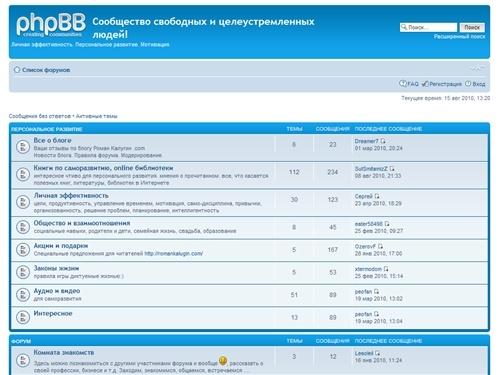The width and height of the screenshot is (500, 375).
Task: Click forum icon for Комната знакомств
Action: pyautogui.click(x=23, y=360)
